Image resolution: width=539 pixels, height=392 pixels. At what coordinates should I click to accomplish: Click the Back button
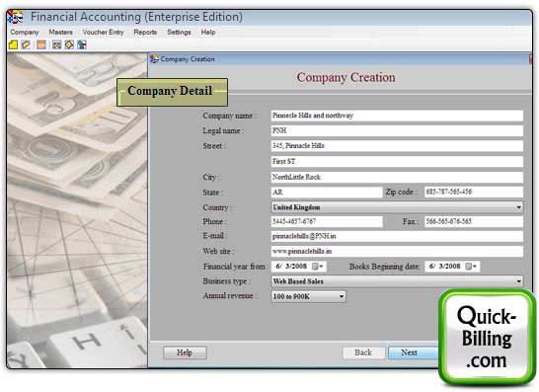click(x=363, y=353)
